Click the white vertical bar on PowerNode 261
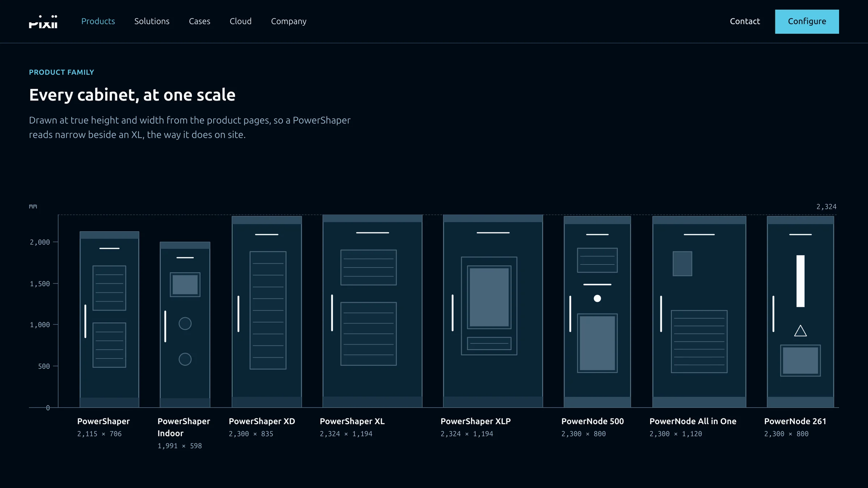The height and width of the screenshot is (488, 868). point(800,281)
